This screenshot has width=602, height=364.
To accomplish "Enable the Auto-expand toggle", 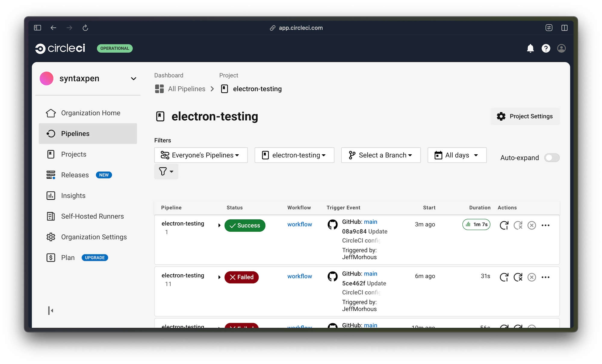I will pos(552,158).
